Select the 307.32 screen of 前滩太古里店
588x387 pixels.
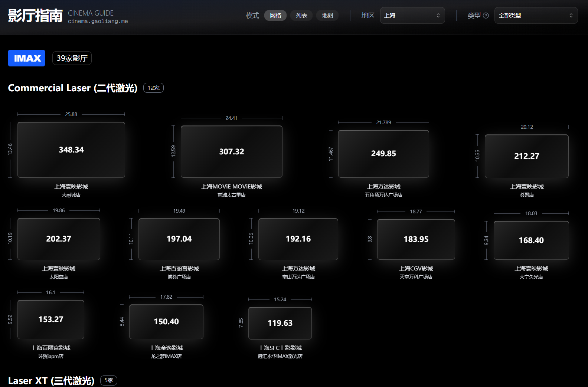point(232,152)
